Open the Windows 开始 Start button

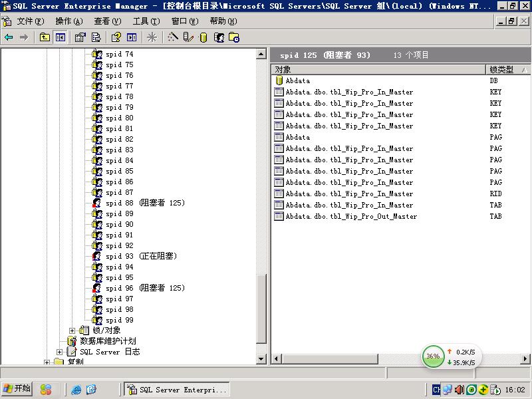tap(17, 389)
